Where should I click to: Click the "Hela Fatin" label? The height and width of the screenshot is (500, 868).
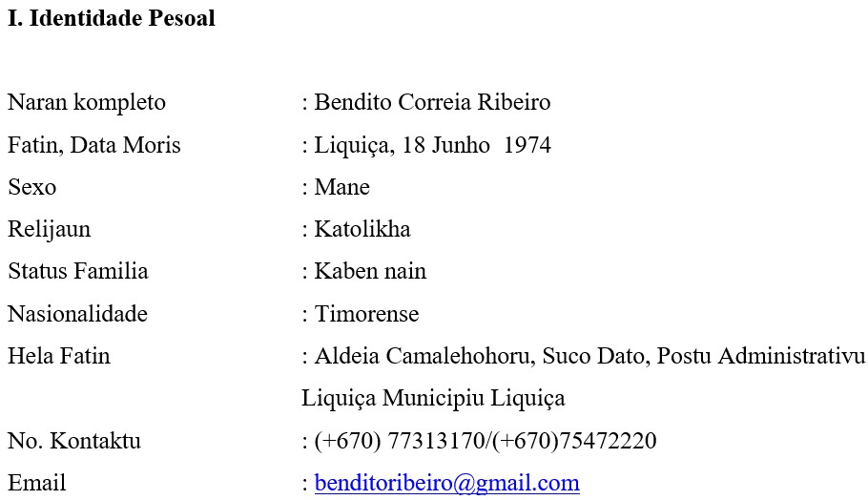[59, 357]
